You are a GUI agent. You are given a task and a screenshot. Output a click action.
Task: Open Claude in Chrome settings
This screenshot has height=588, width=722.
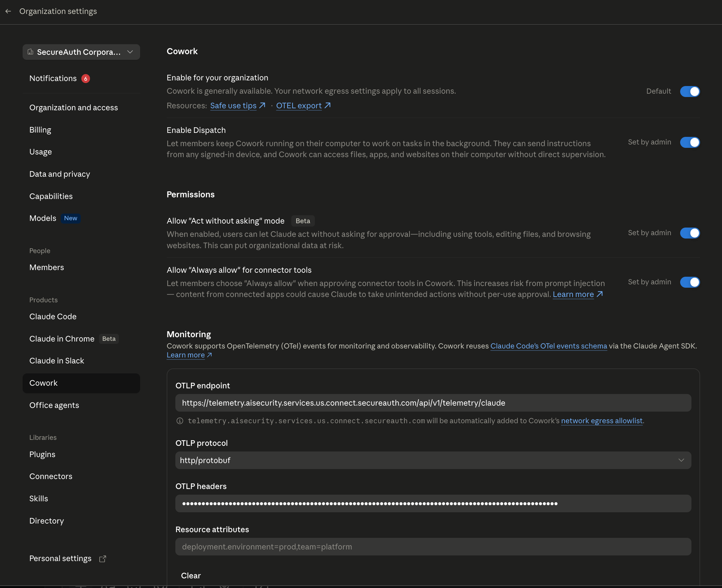pos(81,339)
